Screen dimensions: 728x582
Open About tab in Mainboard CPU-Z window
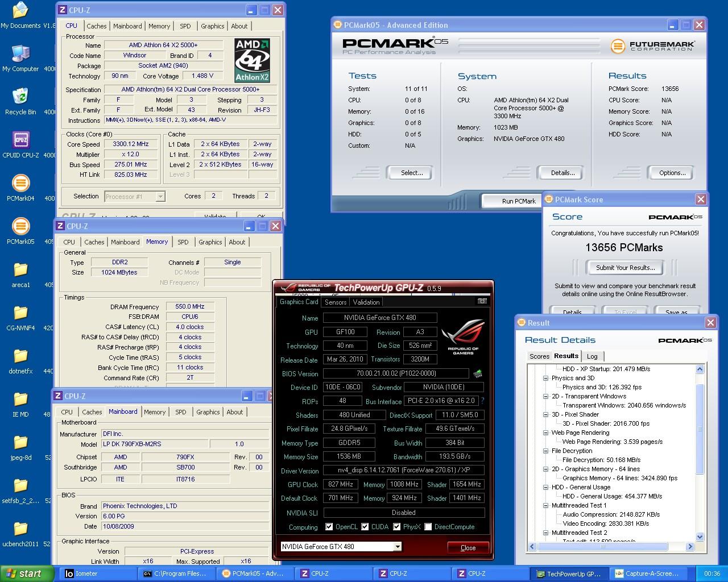[235, 412]
